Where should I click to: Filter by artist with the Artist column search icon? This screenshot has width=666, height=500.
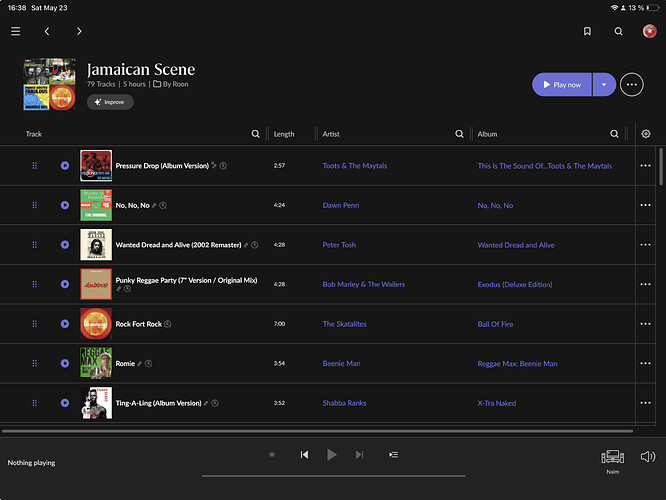click(x=459, y=134)
